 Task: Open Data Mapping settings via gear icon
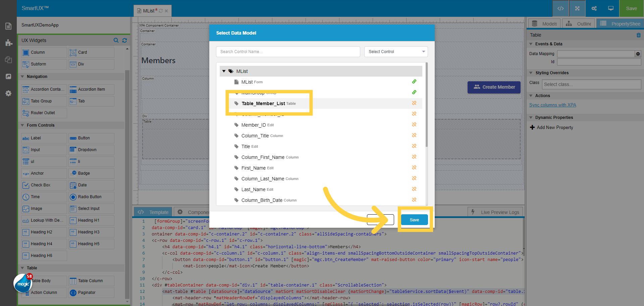[638, 54]
